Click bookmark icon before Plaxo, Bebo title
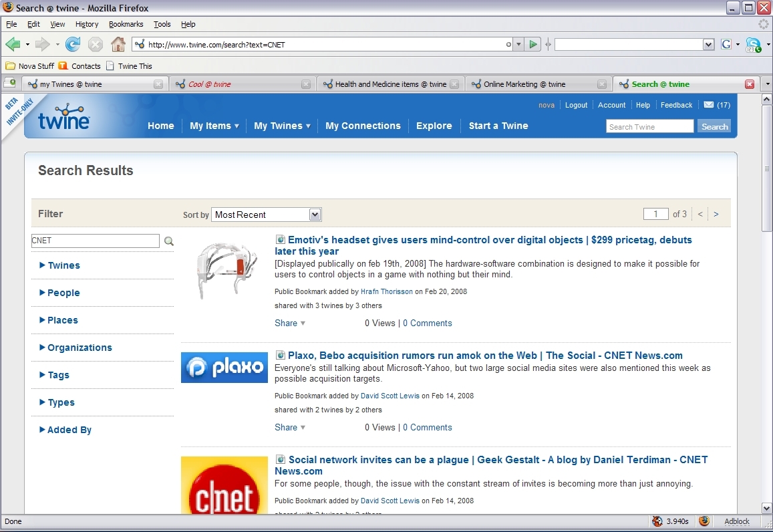Viewport: 773px width, 532px height. (x=280, y=355)
